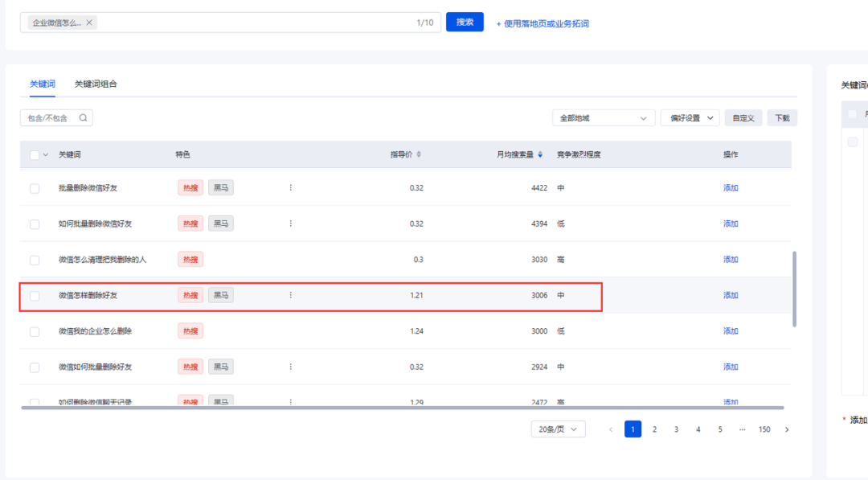Click 使用落地页或业务拓词 link
868x480 pixels.
(x=542, y=24)
